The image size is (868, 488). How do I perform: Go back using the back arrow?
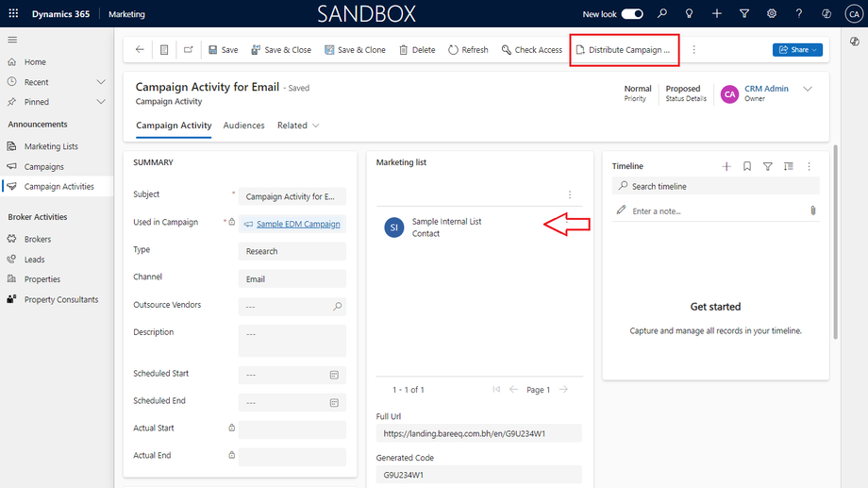click(140, 50)
